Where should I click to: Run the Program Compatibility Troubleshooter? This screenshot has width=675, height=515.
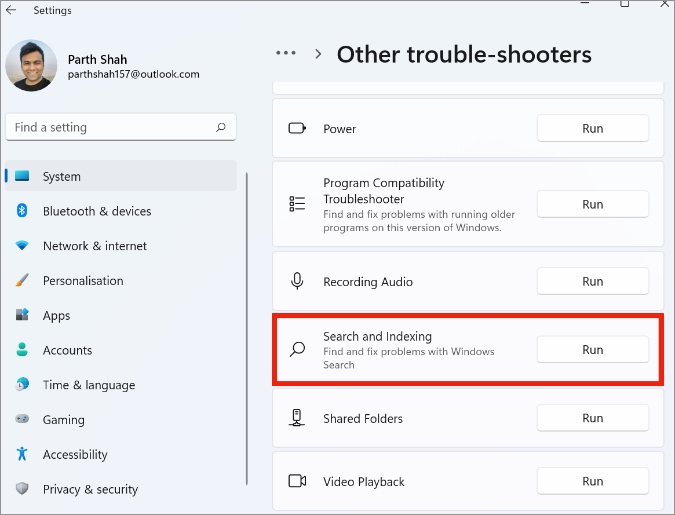click(x=593, y=204)
